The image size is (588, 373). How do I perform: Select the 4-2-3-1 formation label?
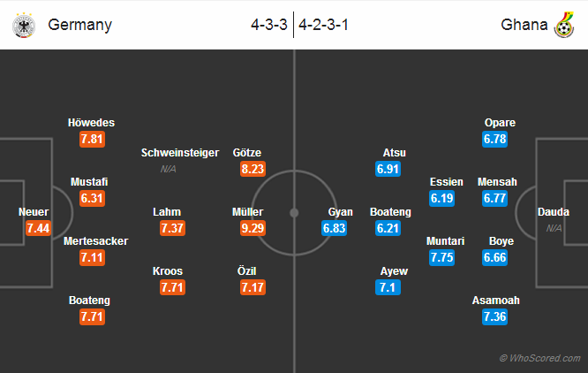point(323,25)
